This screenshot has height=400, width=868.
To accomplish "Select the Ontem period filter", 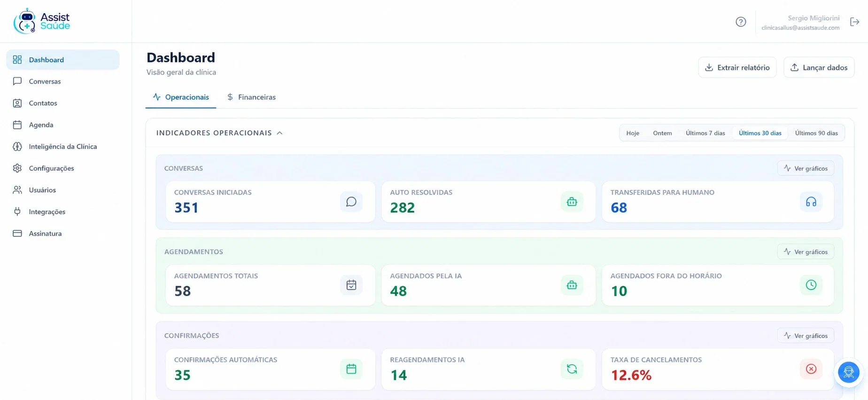I will (662, 133).
